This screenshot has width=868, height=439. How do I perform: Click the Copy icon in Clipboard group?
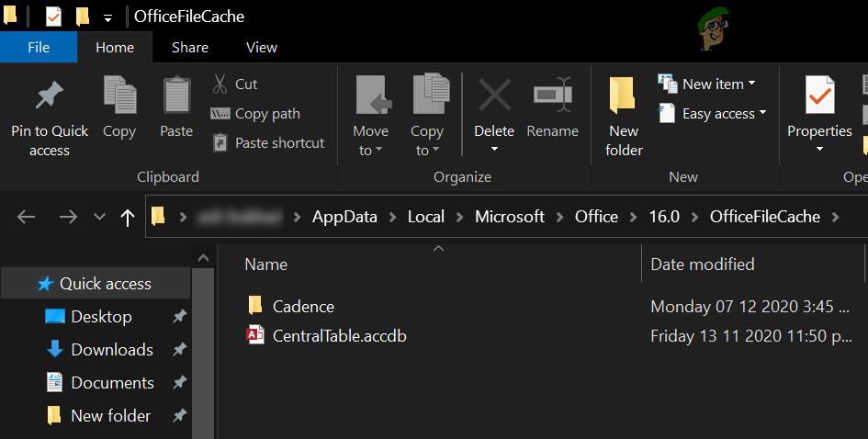[x=119, y=95]
